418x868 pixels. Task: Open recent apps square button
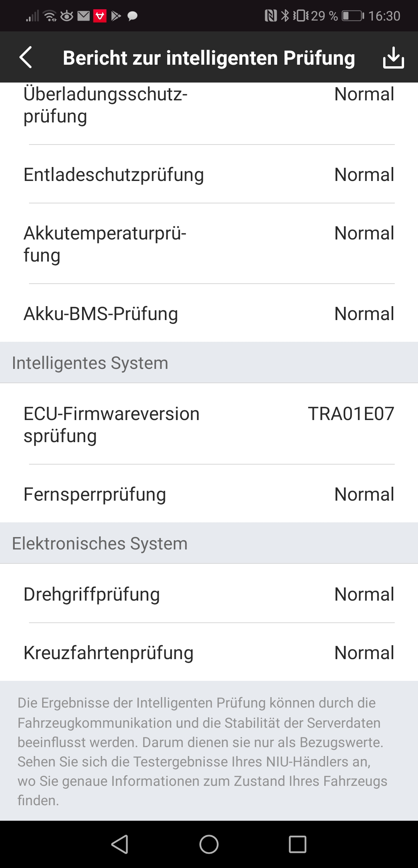tap(297, 844)
